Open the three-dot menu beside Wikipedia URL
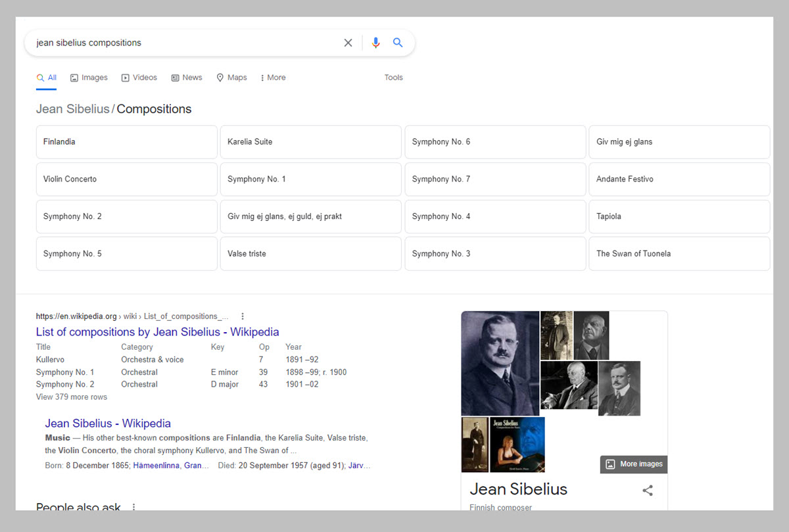 tap(243, 316)
